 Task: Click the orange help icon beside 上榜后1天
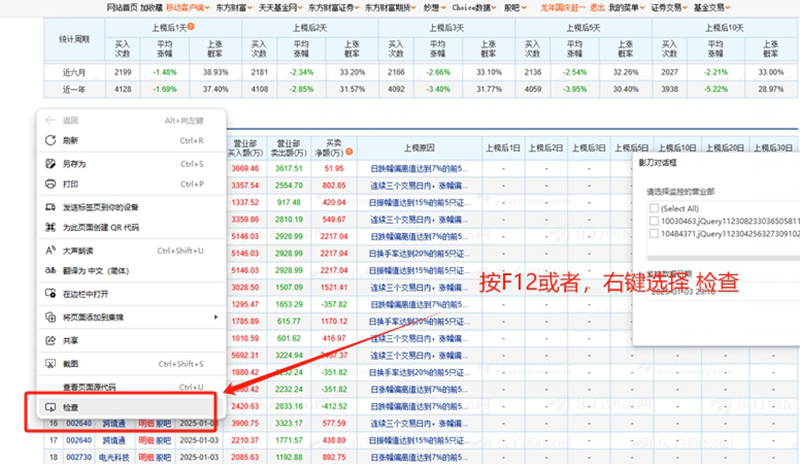click(190, 27)
